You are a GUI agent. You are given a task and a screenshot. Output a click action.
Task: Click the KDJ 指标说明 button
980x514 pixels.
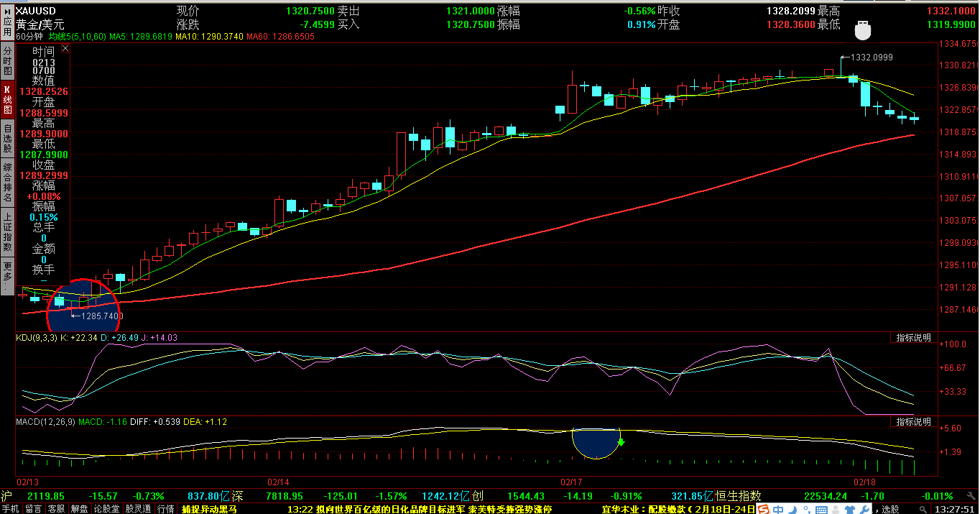pyautogui.click(x=912, y=338)
